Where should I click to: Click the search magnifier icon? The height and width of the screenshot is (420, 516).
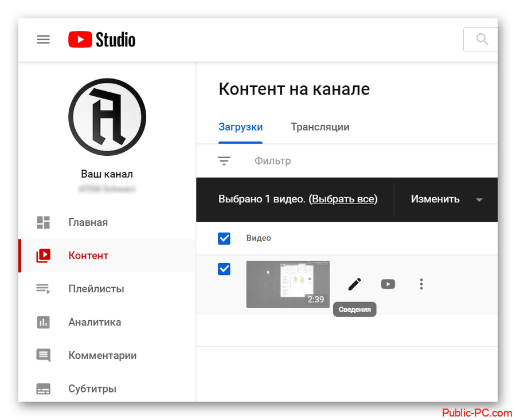pos(482,40)
